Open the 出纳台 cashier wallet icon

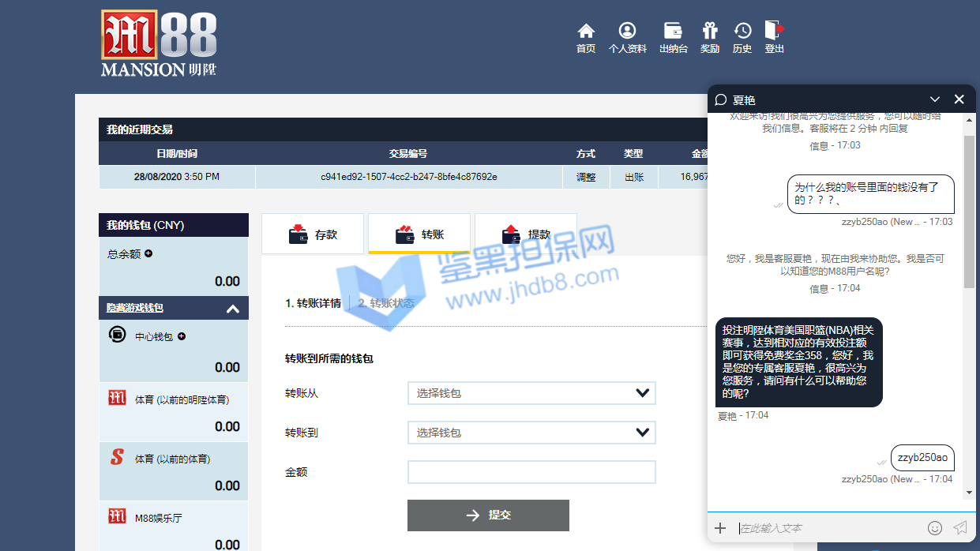pos(673,32)
